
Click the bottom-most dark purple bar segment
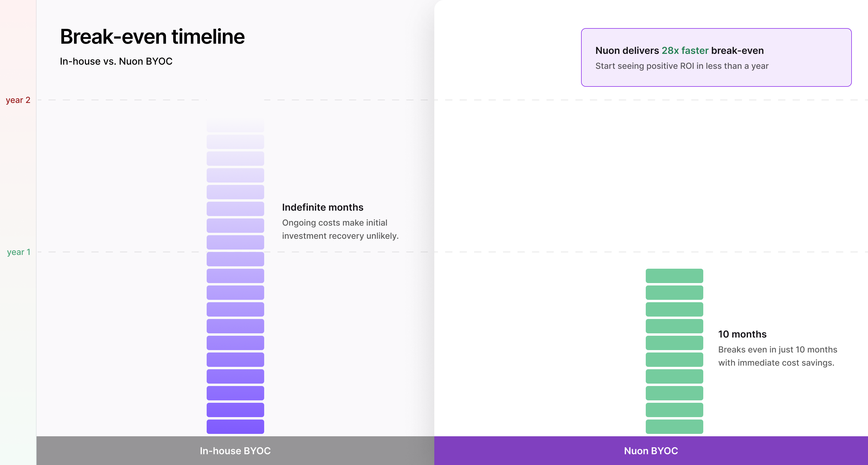[235, 426]
